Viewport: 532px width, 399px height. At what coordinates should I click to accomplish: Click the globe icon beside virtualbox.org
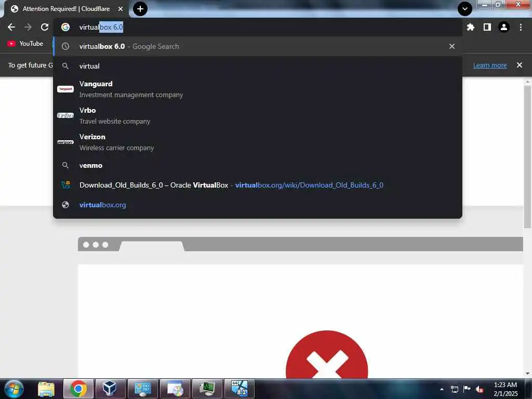point(65,205)
